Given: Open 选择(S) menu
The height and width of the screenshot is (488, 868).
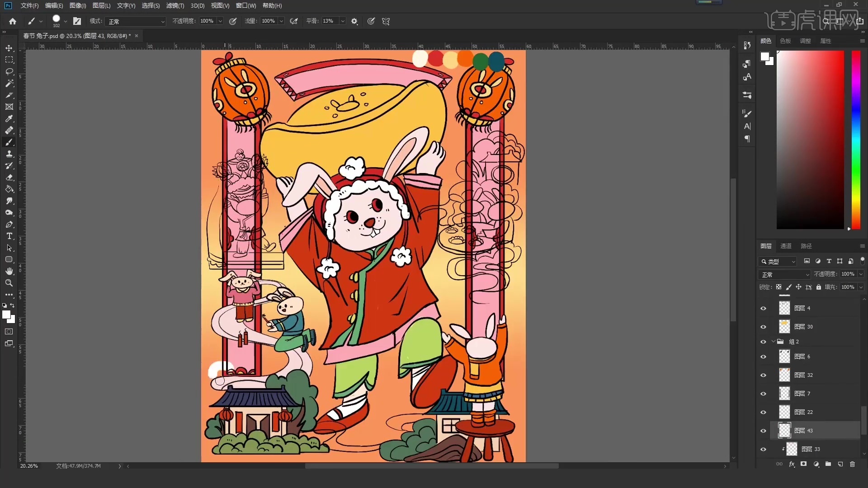Looking at the screenshot, I should point(151,5).
